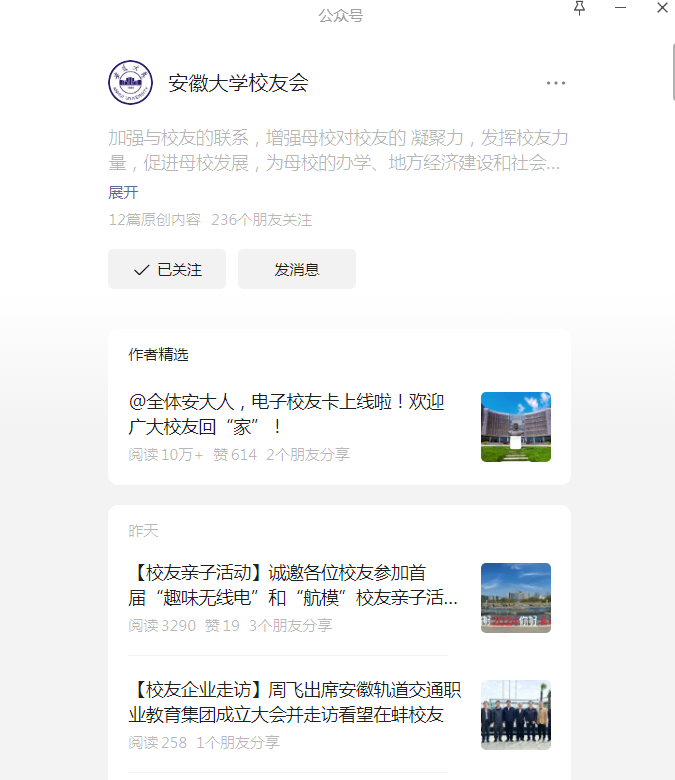Screen dimensions: 675x780
Task: Click the group photo thumbnail
Action: [516, 715]
